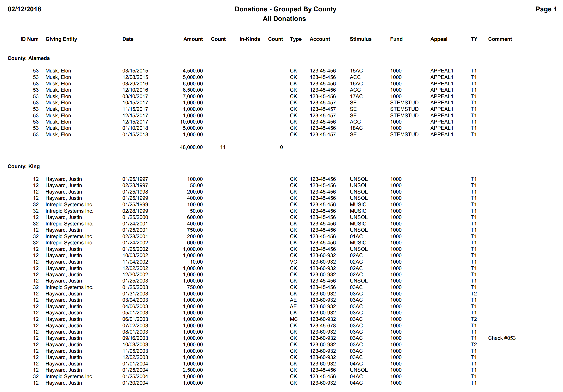Click the date 03/15/2015
Screen dimensions: 563x392
coord(135,71)
